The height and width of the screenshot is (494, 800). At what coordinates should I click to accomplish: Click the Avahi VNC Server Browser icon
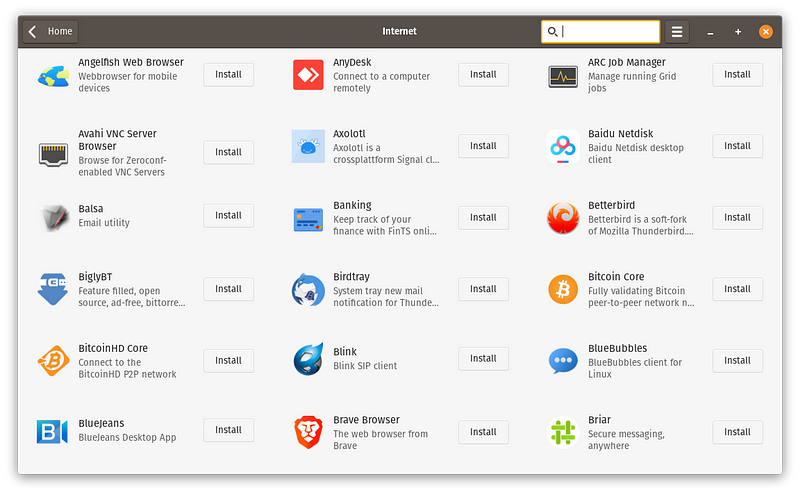tap(53, 155)
